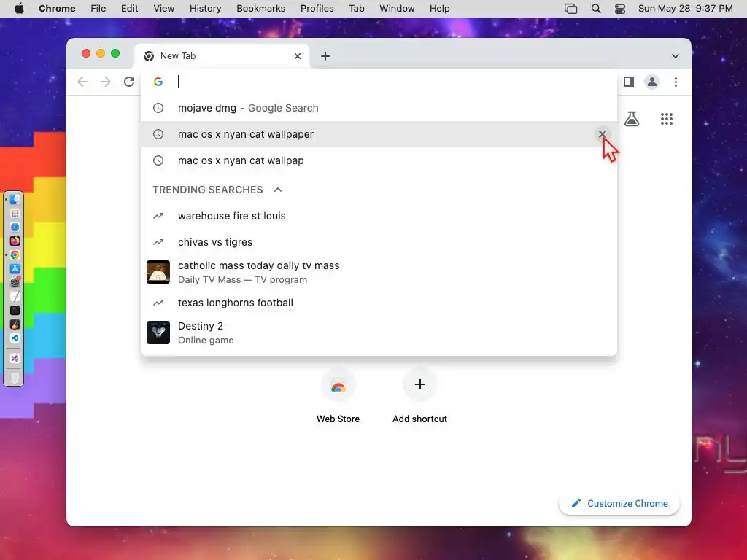Screen dimensions: 747x560
Task: Click the Add shortcut plus button
Action: point(419,384)
